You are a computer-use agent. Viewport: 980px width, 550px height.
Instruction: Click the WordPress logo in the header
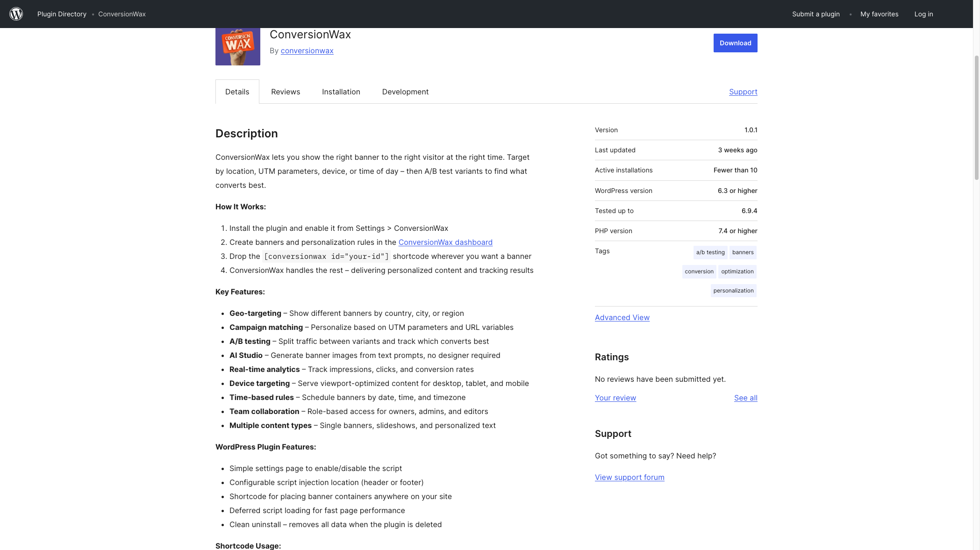tap(15, 14)
